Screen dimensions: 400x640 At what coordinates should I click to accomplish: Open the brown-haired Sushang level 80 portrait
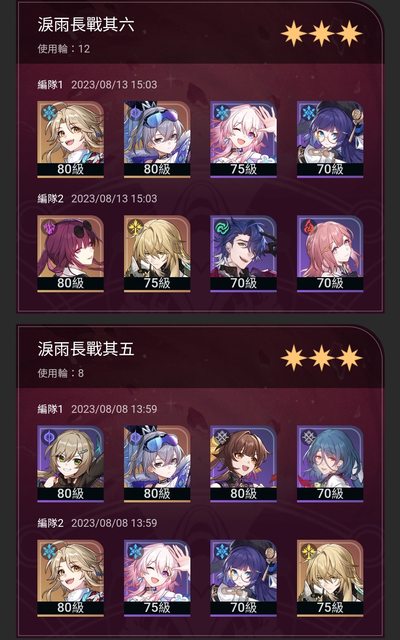244,463
